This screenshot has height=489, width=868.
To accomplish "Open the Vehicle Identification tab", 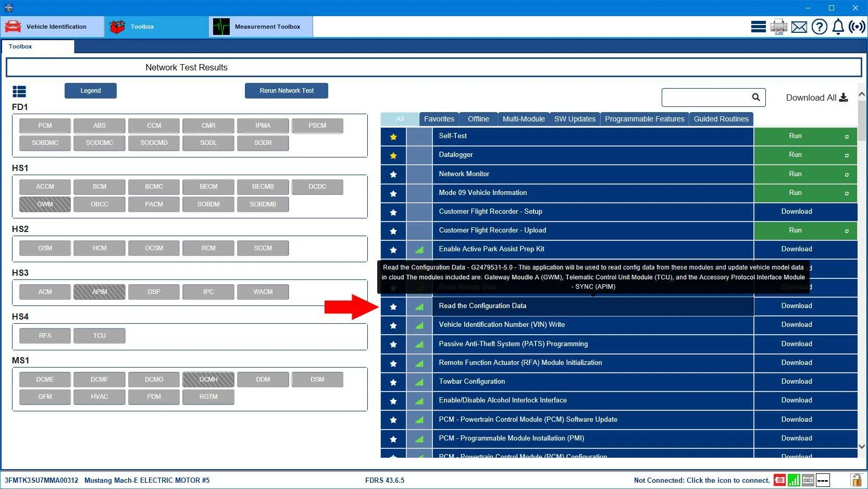I will pyautogui.click(x=52, y=27).
